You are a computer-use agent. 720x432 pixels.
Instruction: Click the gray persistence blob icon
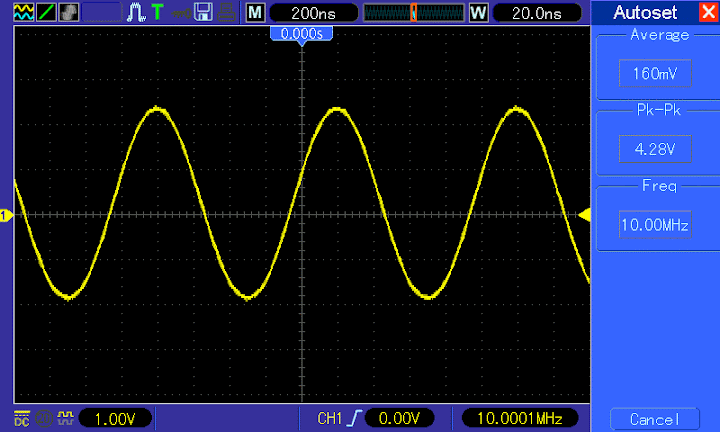[68, 12]
